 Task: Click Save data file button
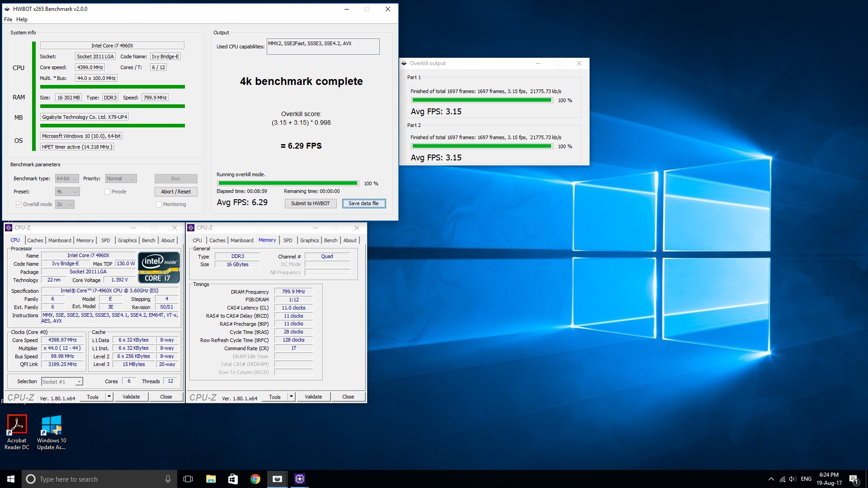point(363,203)
